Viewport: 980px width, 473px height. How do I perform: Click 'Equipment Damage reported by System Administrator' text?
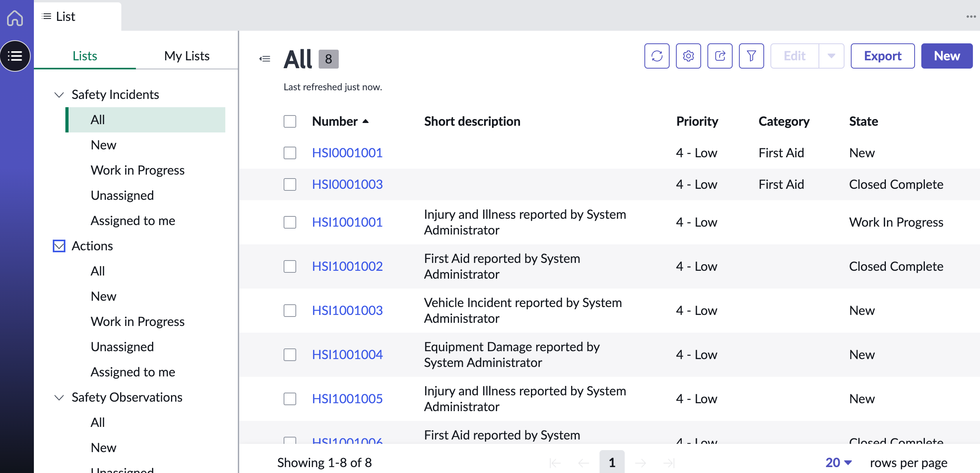(512, 355)
